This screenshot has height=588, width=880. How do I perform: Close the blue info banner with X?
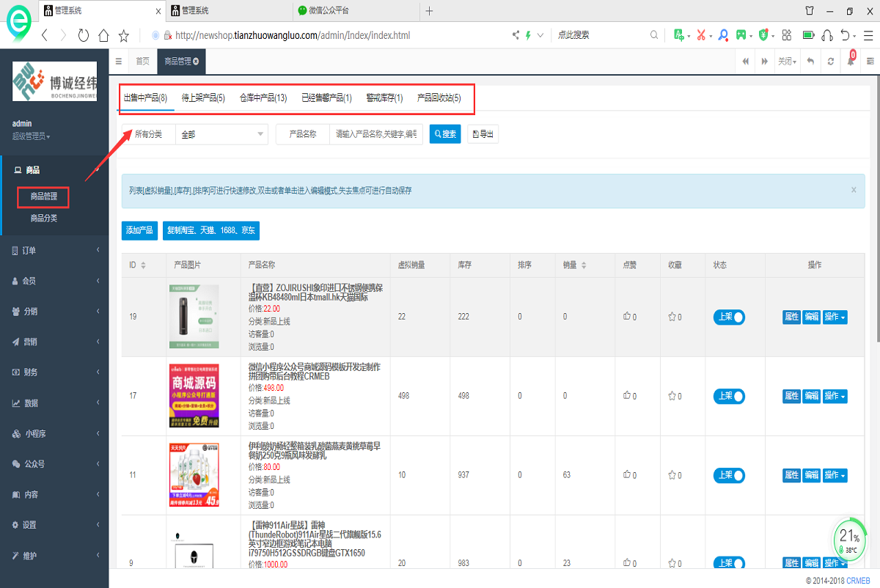pos(854,190)
